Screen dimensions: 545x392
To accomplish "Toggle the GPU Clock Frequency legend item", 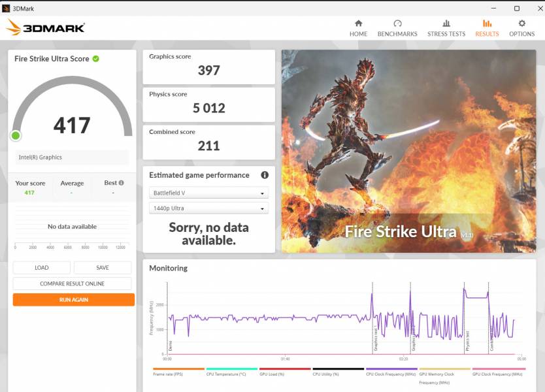I will (498, 372).
